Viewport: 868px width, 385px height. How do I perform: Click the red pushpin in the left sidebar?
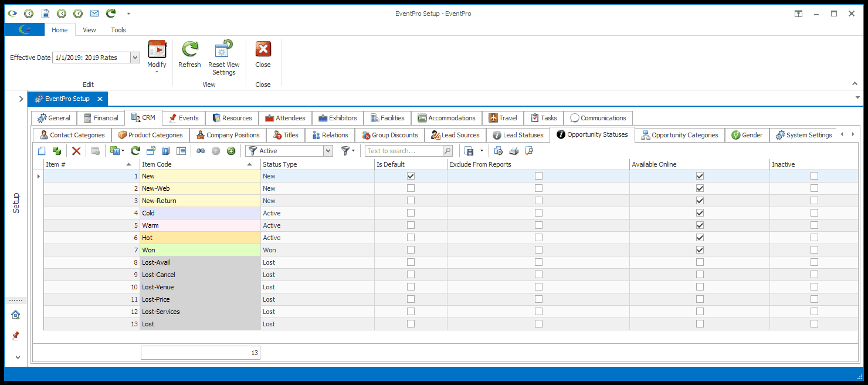click(x=16, y=336)
